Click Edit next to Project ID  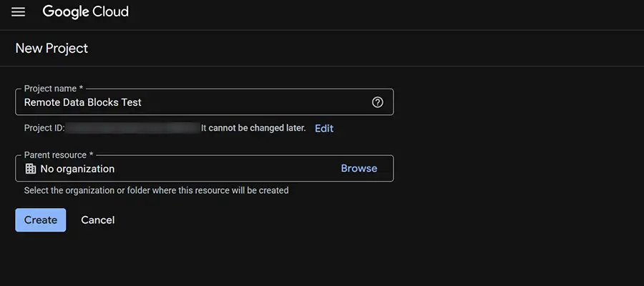coord(324,128)
